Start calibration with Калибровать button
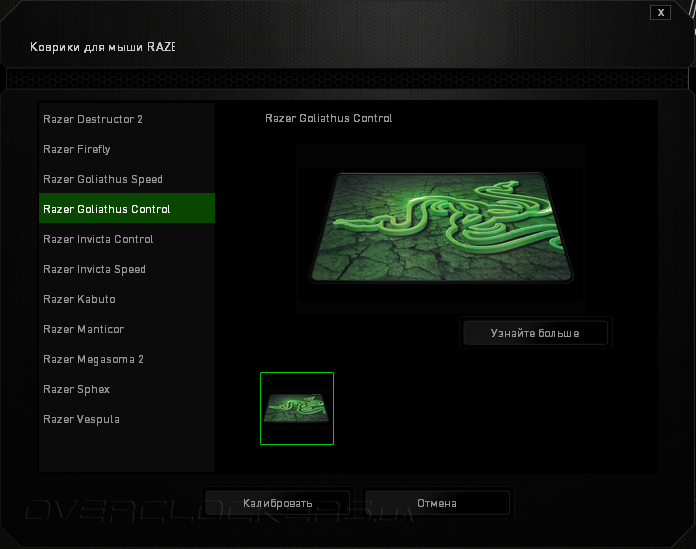 pos(277,503)
